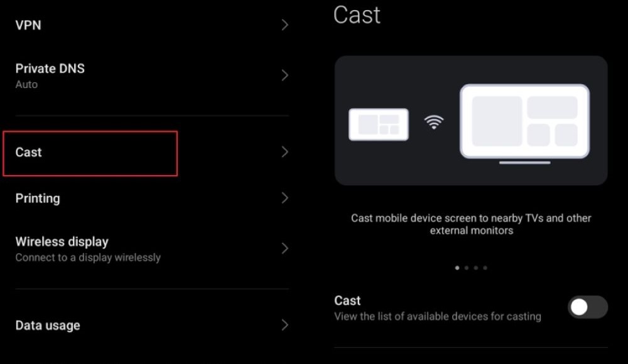Click the small tablet device icon
Image resolution: width=628 pixels, height=364 pixels.
tap(379, 124)
